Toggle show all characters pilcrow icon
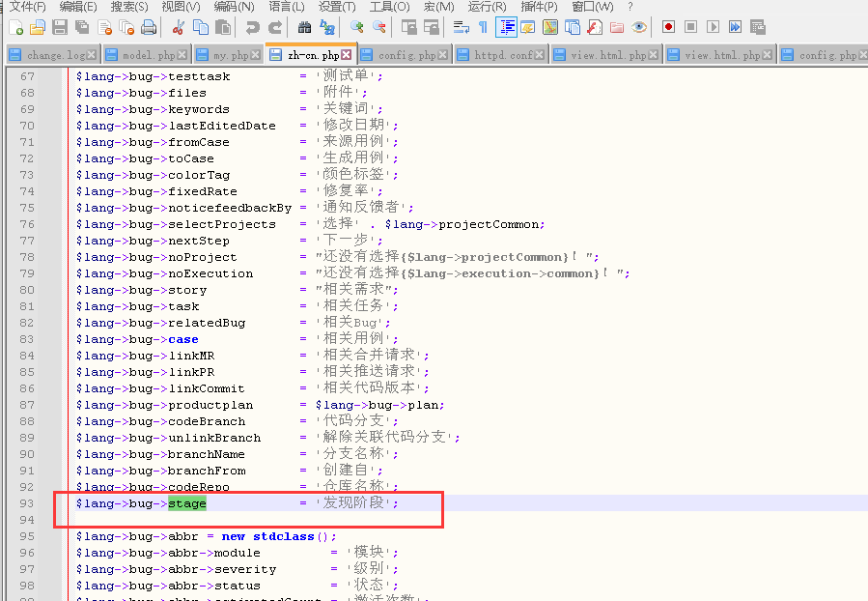Screen dimensions: 868x601 [x=483, y=27]
